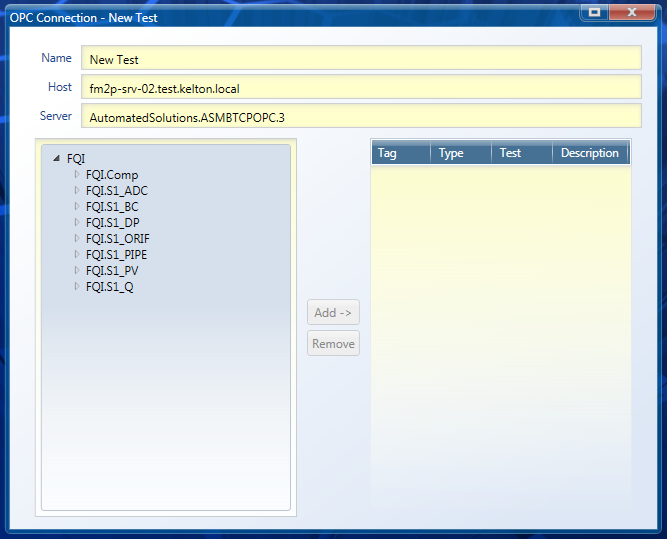The width and height of the screenshot is (667, 539).
Task: Expand the FQI.S1_Q node
Action: 77,286
